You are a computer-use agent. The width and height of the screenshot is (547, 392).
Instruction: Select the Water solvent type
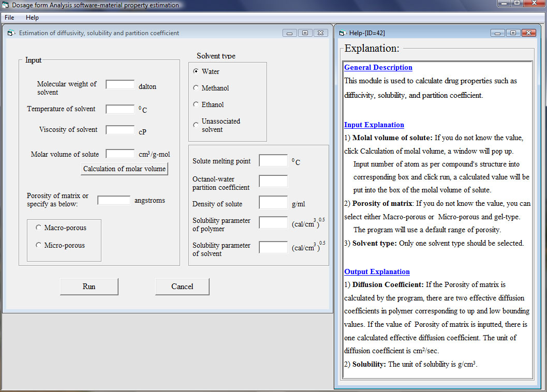(x=196, y=71)
